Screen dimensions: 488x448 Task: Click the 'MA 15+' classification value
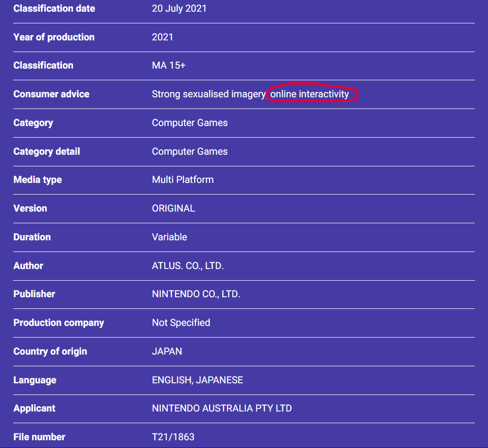(x=168, y=65)
